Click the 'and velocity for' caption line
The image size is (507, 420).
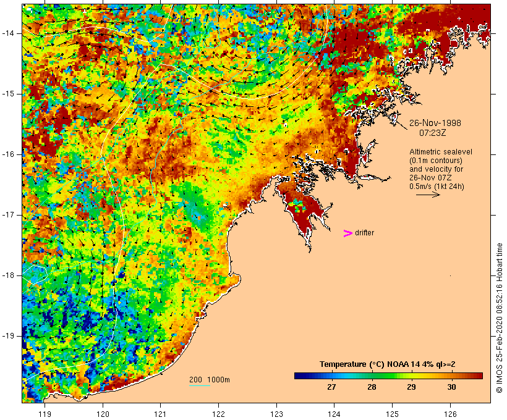coord(437,169)
